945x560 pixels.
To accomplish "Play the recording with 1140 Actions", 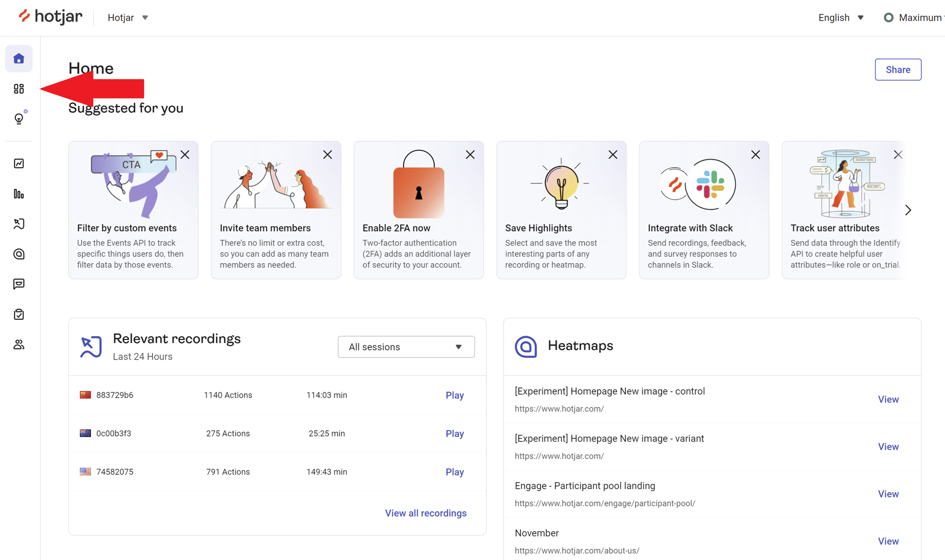I will point(454,395).
